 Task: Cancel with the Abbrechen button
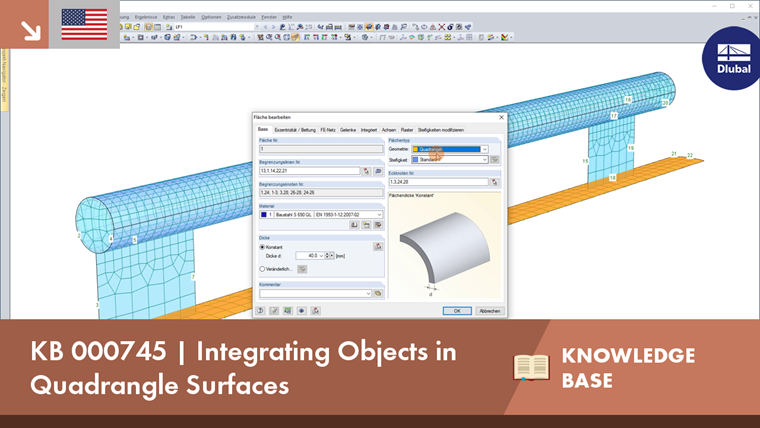[490, 311]
